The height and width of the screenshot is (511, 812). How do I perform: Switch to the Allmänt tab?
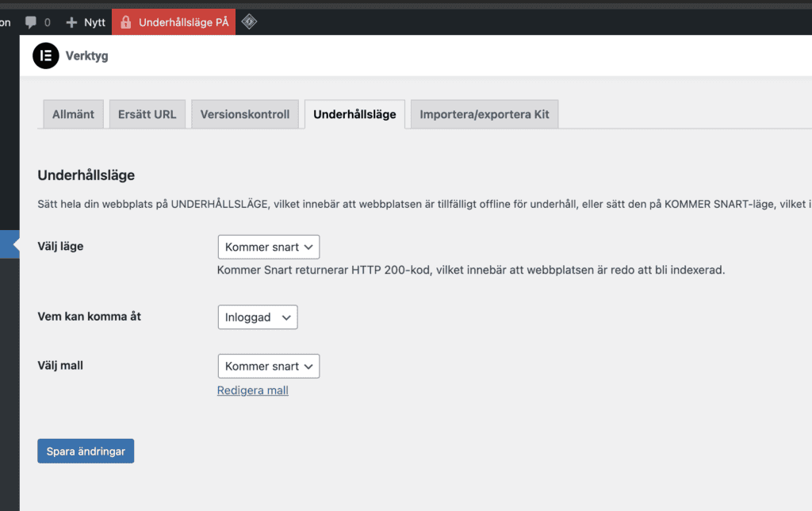(73, 114)
